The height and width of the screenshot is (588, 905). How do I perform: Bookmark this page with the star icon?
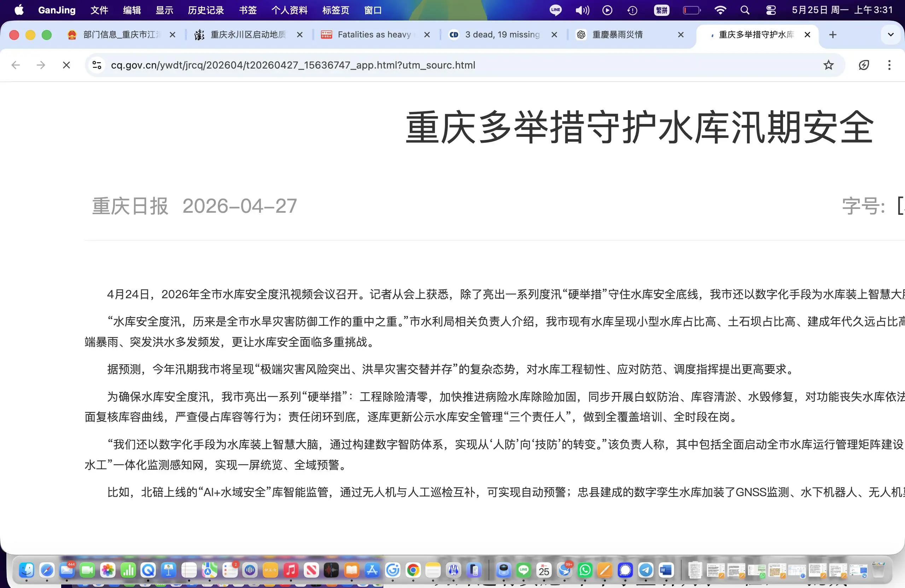(x=828, y=65)
